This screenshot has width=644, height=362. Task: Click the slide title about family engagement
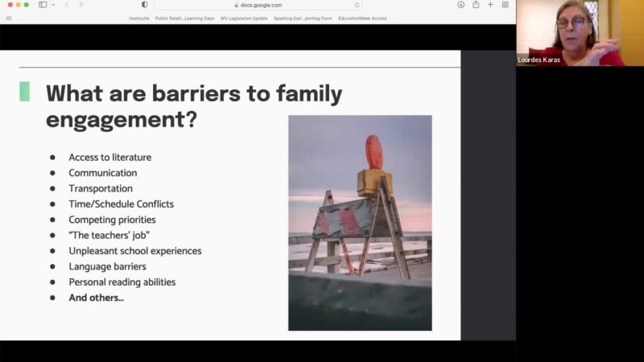point(194,105)
